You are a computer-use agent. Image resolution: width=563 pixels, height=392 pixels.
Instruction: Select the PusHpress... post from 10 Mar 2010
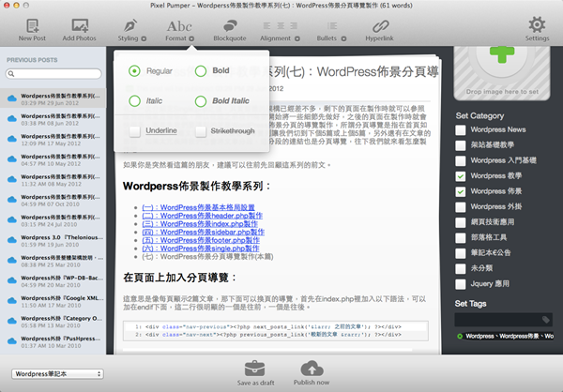(53, 341)
